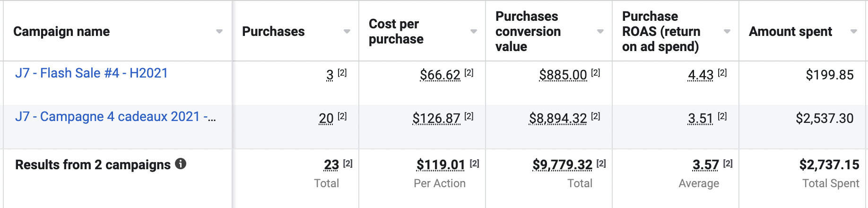This screenshot has height=208, width=868.
Task: Click the footnote [2] next to $119.01
Action: 475,163
